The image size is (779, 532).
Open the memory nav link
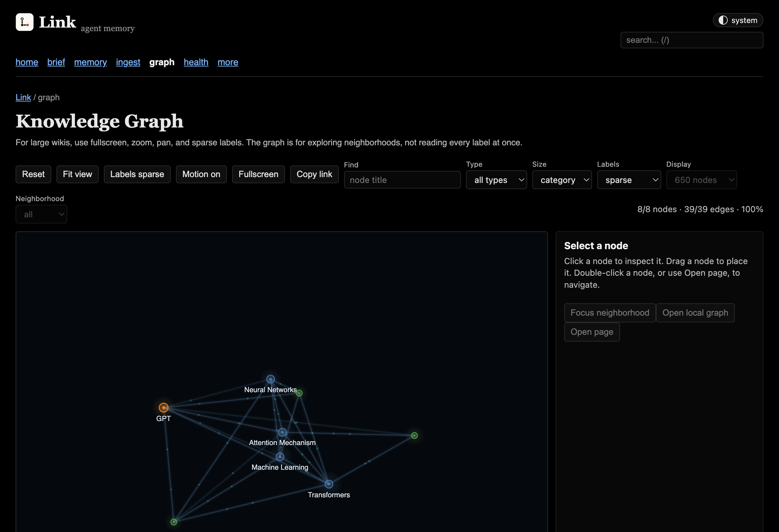point(91,62)
